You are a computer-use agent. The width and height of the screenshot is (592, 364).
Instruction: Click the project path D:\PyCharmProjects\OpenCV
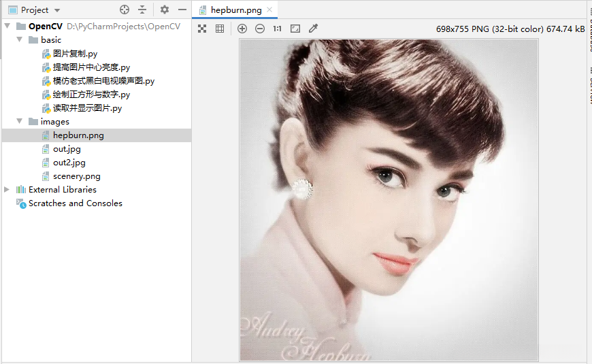(123, 27)
